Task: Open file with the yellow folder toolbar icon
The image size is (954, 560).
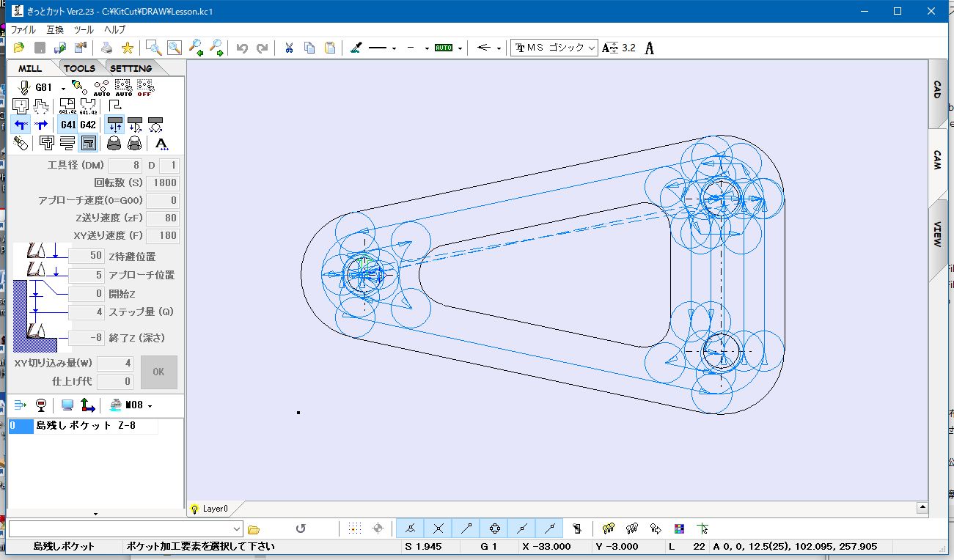Action: click(19, 48)
